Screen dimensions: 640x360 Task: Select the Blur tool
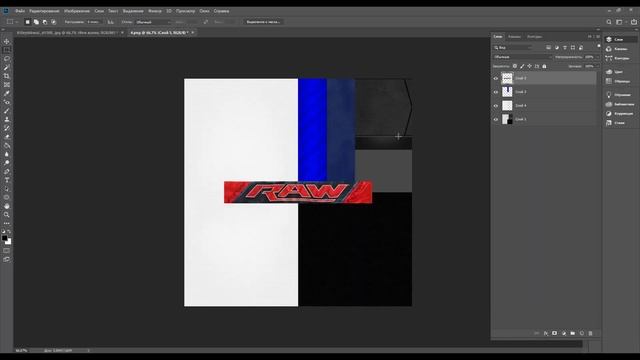[x=7, y=154]
